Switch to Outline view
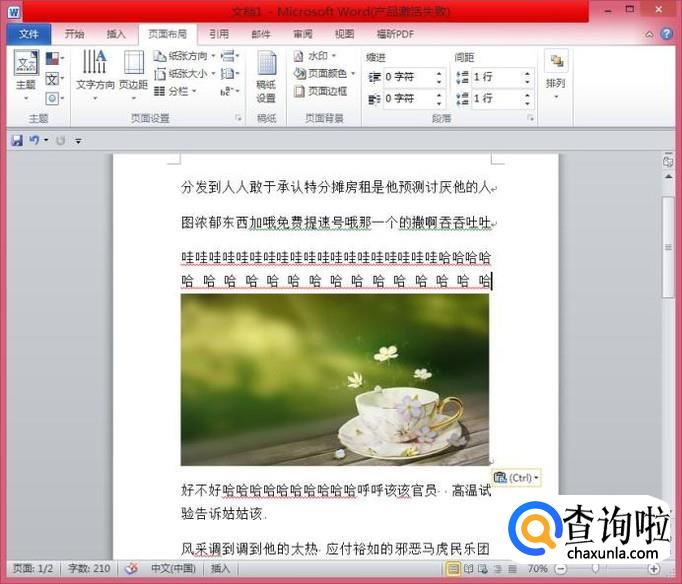The width and height of the screenshot is (682, 584). coord(498,568)
